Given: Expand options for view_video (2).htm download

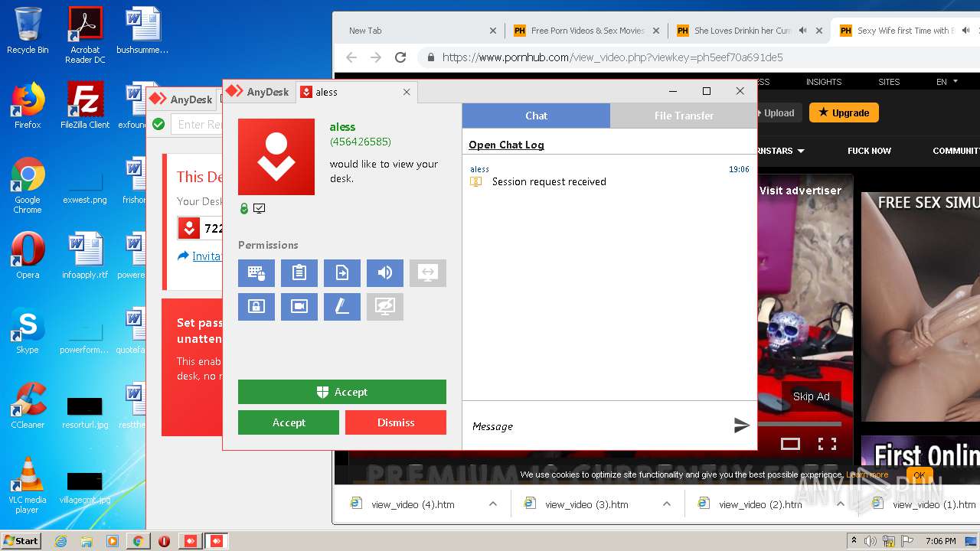Looking at the screenshot, I should (841, 504).
